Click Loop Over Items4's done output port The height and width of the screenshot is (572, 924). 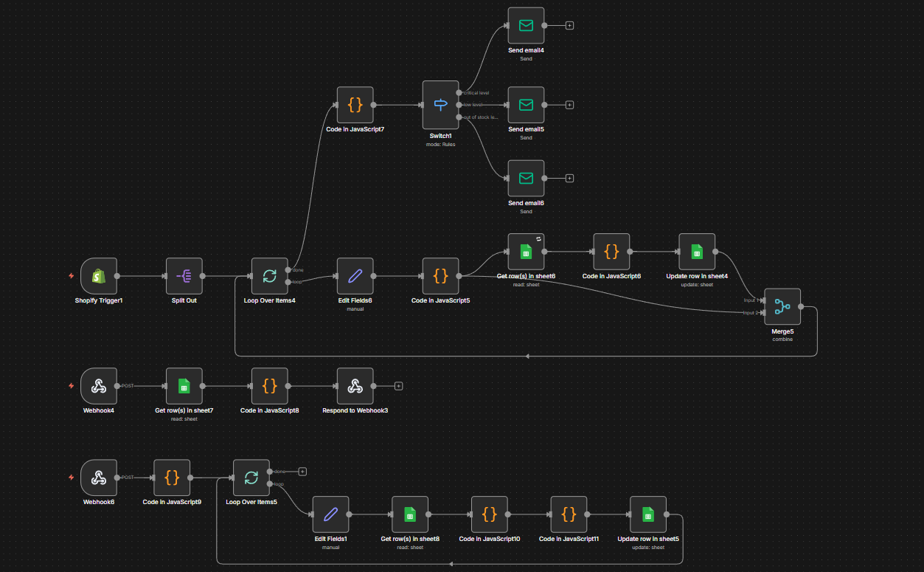tap(288, 270)
